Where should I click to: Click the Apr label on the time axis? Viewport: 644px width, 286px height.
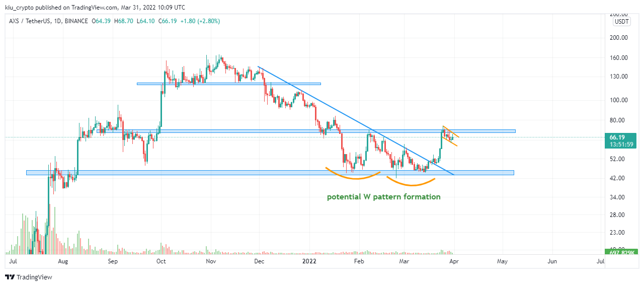coord(454,262)
